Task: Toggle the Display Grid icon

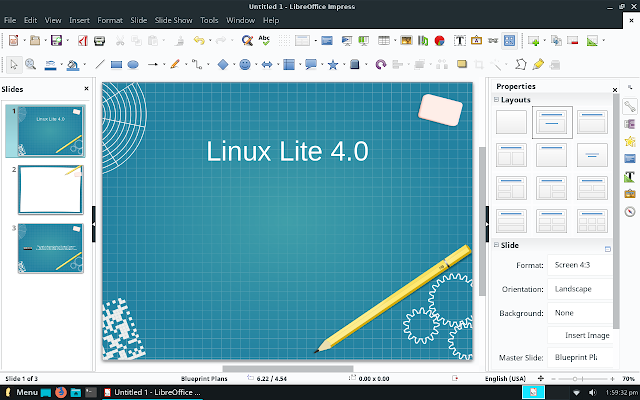Action: pyautogui.click(x=284, y=40)
